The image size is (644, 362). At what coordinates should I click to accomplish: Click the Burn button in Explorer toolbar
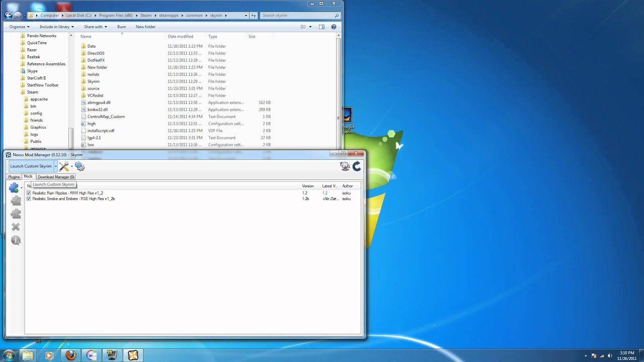click(x=121, y=27)
